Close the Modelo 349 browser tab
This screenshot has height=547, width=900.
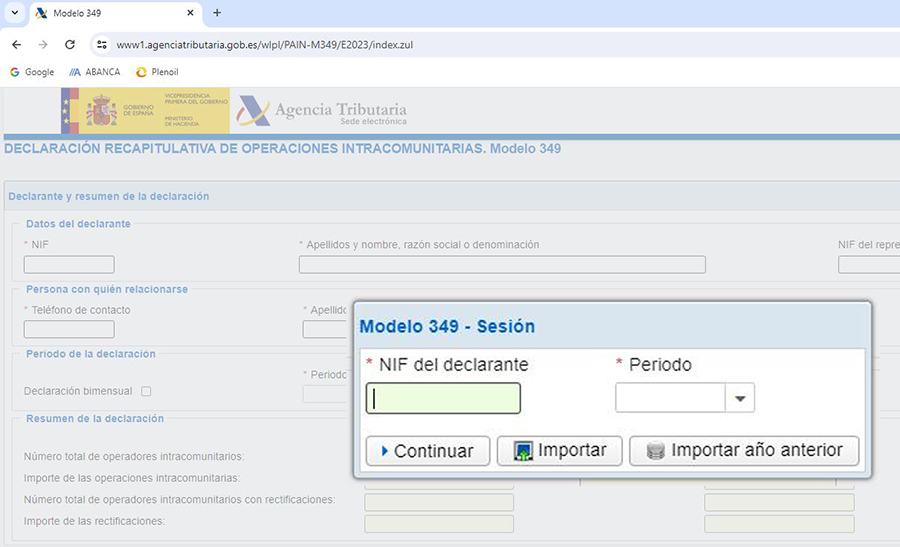tap(190, 13)
